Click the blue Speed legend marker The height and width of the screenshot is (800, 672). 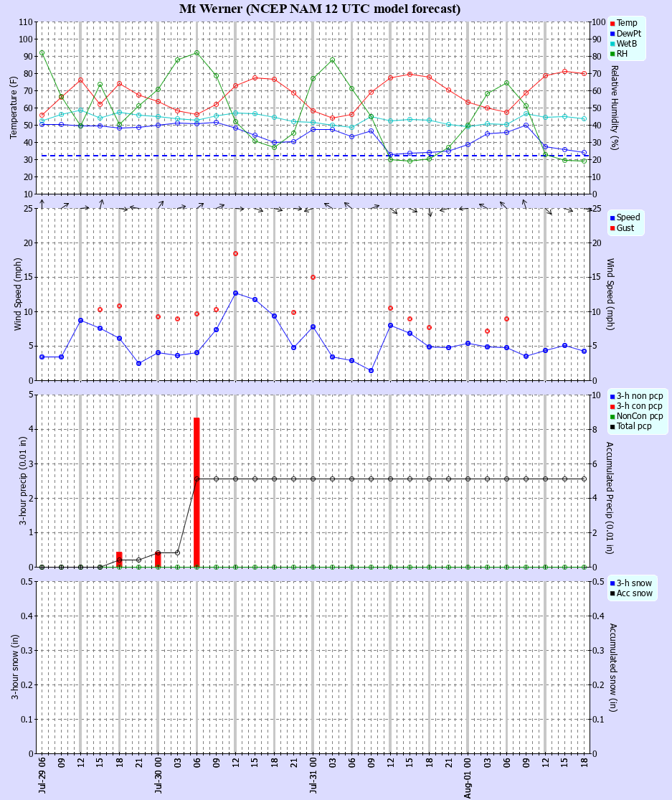tap(612, 218)
